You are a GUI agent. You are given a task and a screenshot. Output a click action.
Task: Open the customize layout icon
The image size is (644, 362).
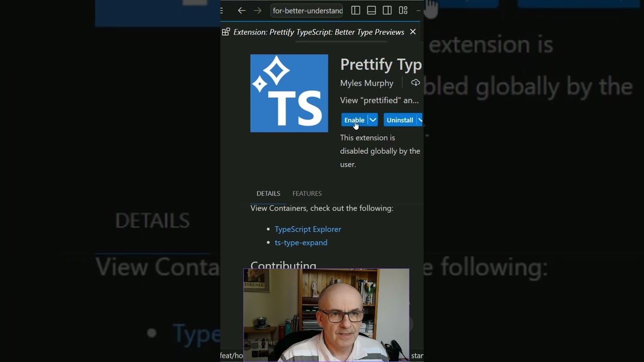point(403,11)
